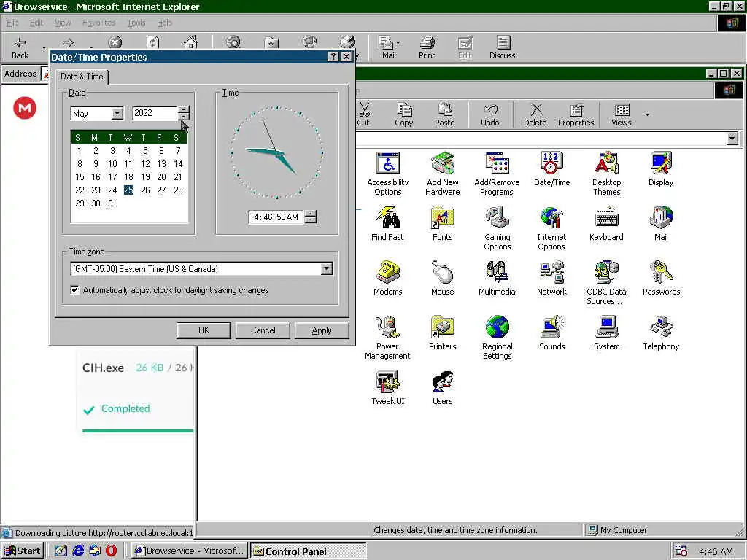Open the Favorites menu in Internet Explorer
The height and width of the screenshot is (560, 747).
[x=98, y=23]
